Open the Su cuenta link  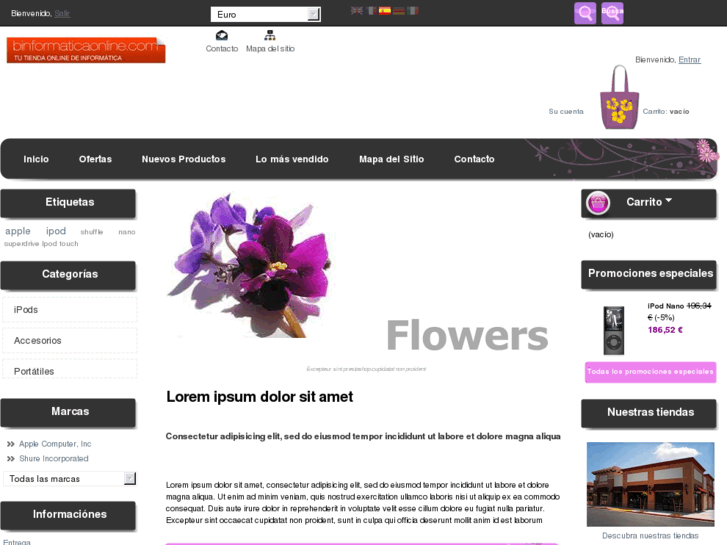(x=566, y=111)
